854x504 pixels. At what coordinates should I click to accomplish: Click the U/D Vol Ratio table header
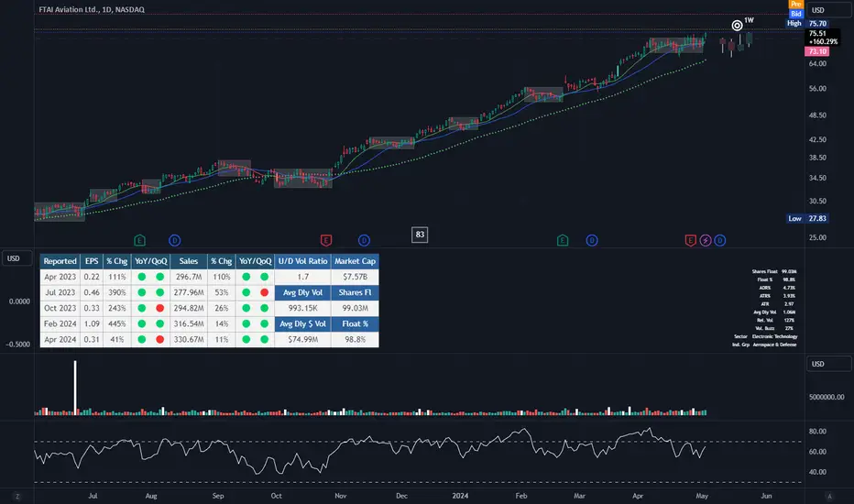click(302, 261)
